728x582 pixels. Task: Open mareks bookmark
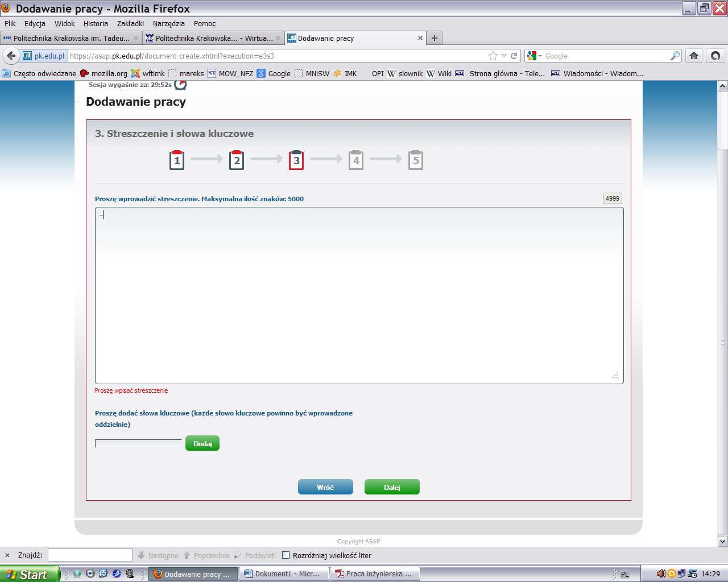click(x=186, y=73)
